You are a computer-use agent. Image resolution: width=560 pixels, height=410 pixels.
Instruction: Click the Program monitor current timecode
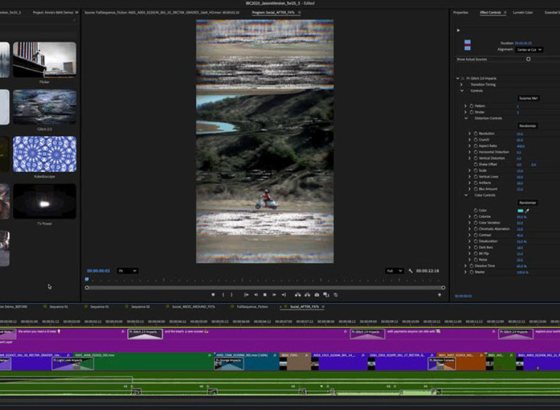tap(98, 271)
